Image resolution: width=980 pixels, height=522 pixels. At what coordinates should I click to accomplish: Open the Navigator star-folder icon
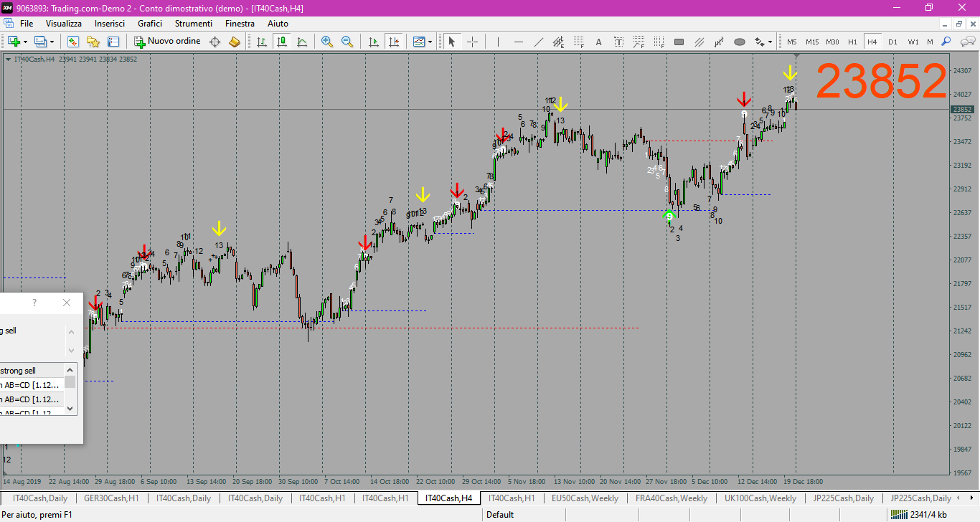pos(93,42)
